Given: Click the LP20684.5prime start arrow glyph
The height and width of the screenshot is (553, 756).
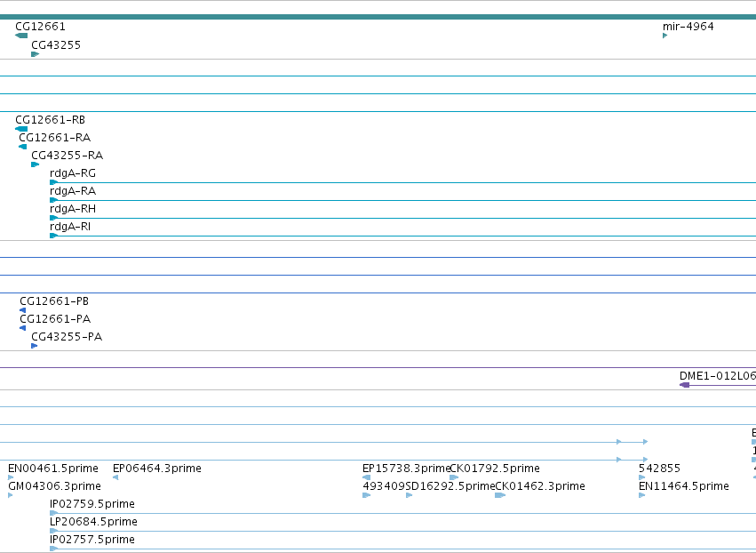Looking at the screenshot, I should 53,532.
